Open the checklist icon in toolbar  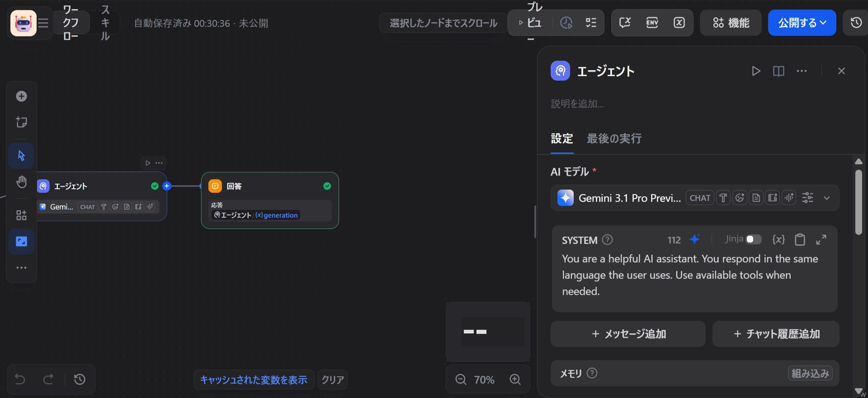pos(591,23)
